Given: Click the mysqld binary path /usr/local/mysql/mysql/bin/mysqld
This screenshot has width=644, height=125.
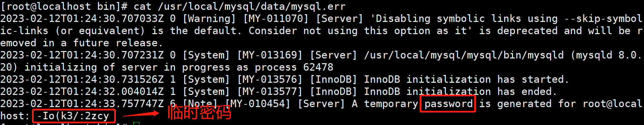Looking at the screenshot, I should pyautogui.click(x=464, y=55).
